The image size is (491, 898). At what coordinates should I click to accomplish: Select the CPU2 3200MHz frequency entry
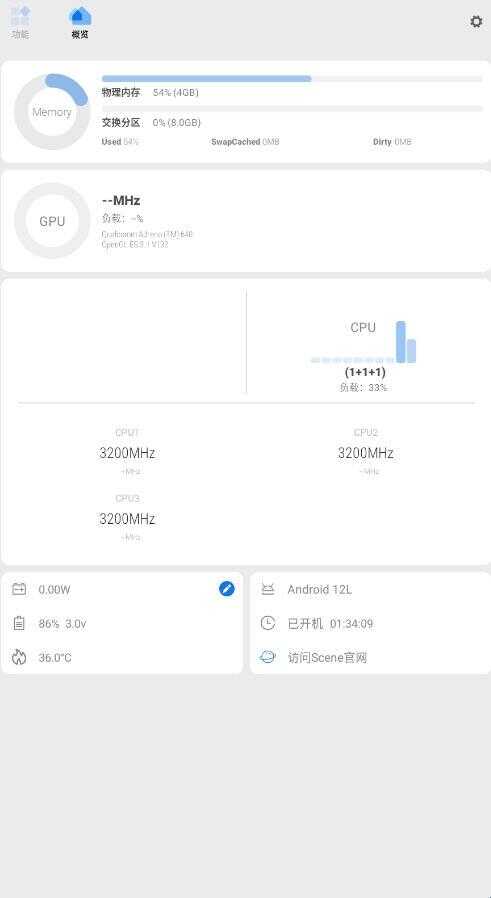(x=366, y=452)
